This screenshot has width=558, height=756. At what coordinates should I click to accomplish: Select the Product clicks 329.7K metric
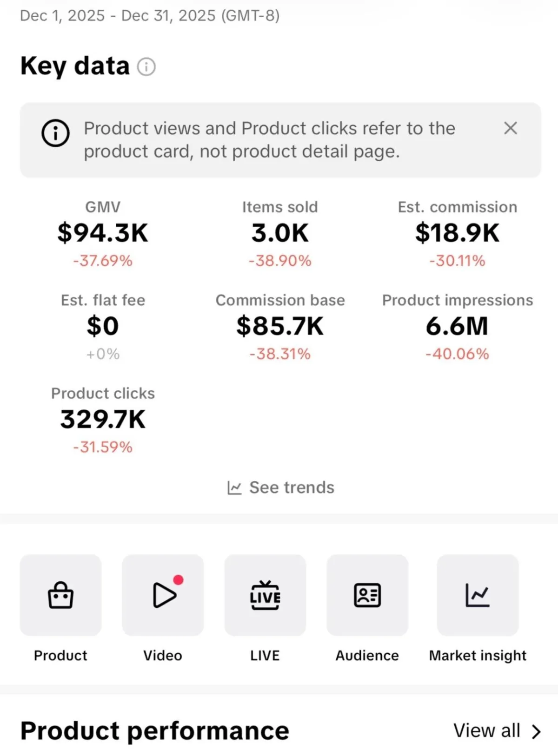click(103, 420)
